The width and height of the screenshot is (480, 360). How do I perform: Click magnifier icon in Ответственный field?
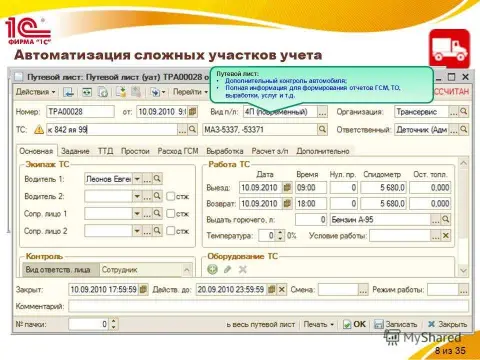click(463, 129)
